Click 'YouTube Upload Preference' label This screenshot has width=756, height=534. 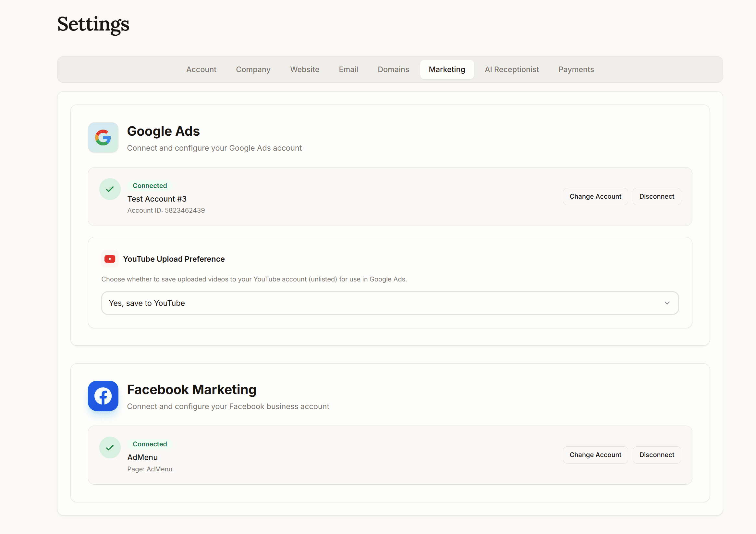tap(174, 259)
